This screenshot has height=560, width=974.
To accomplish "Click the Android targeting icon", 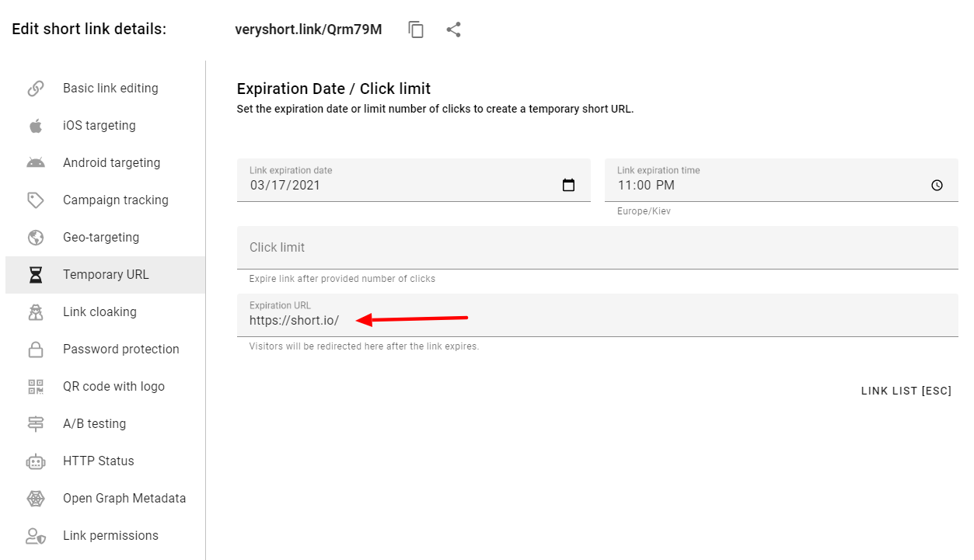I will point(36,162).
